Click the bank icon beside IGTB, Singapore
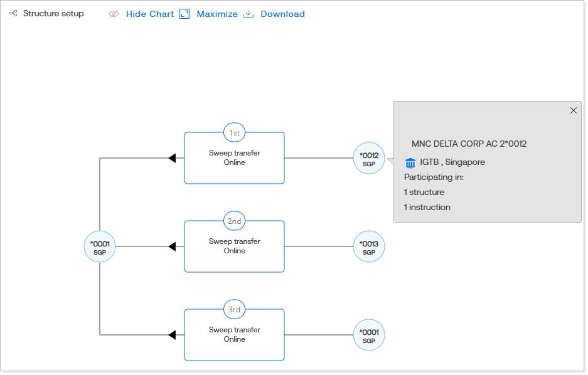Viewport: 588px width, 375px height. tap(410, 163)
